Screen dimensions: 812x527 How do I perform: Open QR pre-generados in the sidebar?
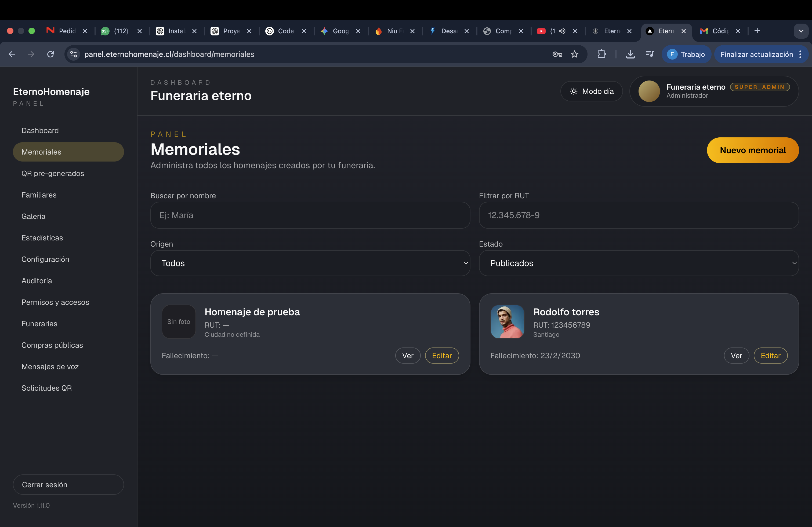(53, 174)
